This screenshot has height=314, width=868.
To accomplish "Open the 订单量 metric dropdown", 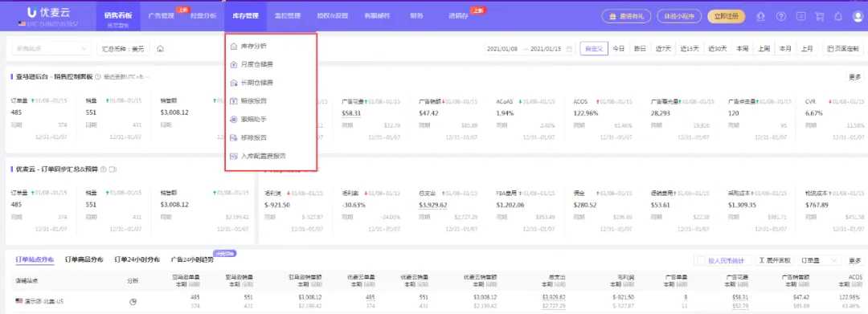I will pos(819,260).
